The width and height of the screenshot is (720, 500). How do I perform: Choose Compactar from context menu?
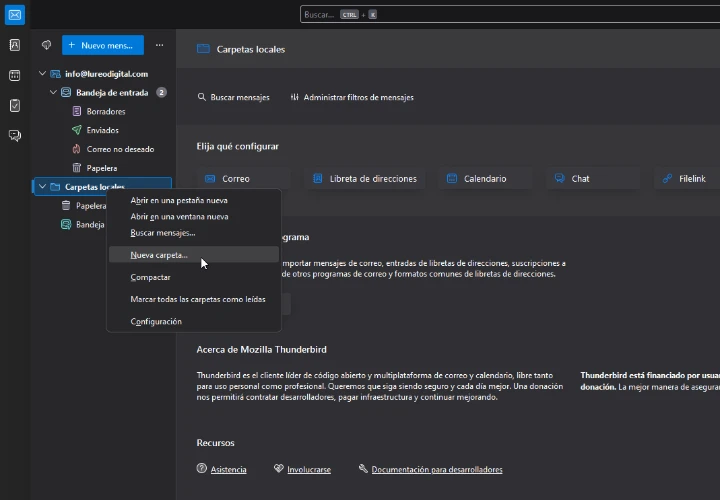pos(194,277)
